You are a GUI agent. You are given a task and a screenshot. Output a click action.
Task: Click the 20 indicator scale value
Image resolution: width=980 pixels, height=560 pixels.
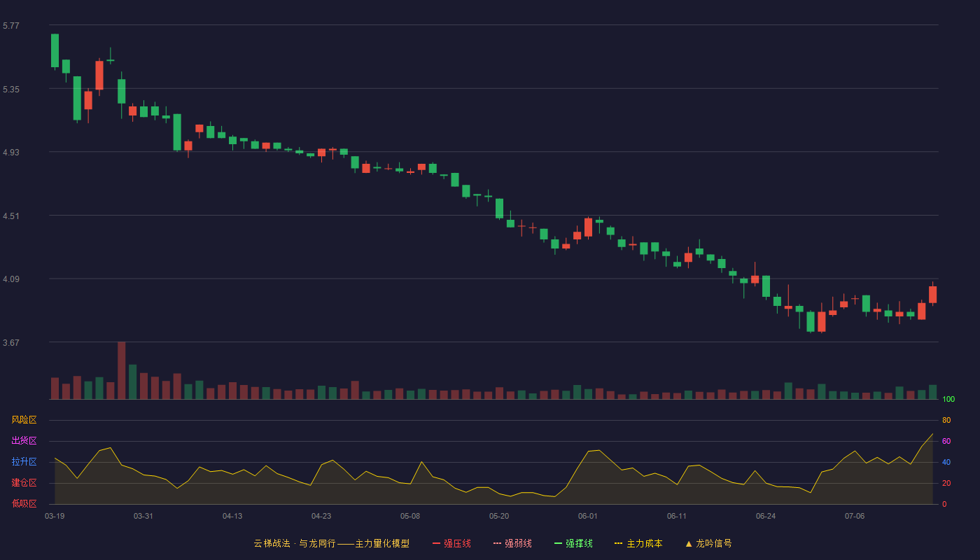coord(946,483)
